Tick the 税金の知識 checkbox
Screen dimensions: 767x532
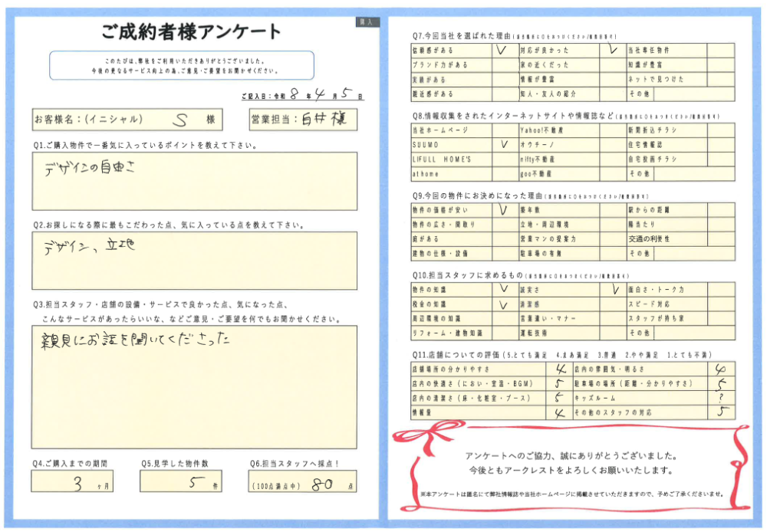pos(504,304)
